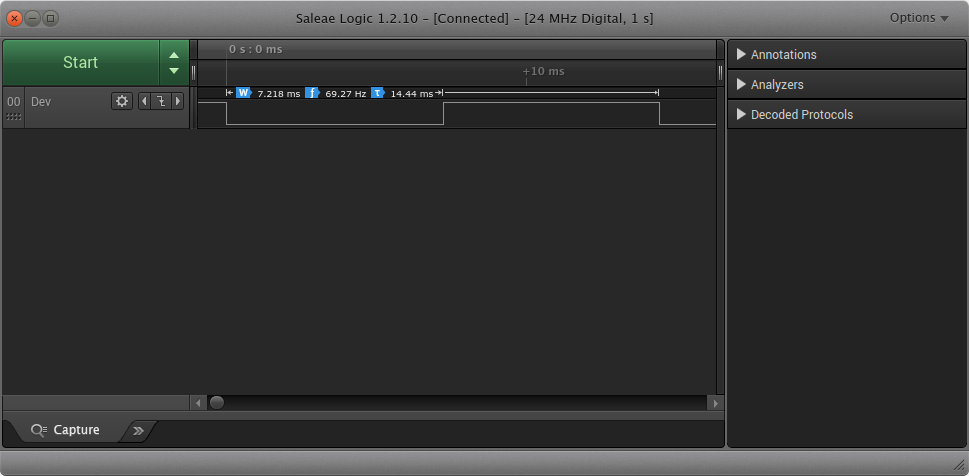The image size is (969, 476).
Task: Open capture settings via the Start up/down arrows
Action: (174, 62)
